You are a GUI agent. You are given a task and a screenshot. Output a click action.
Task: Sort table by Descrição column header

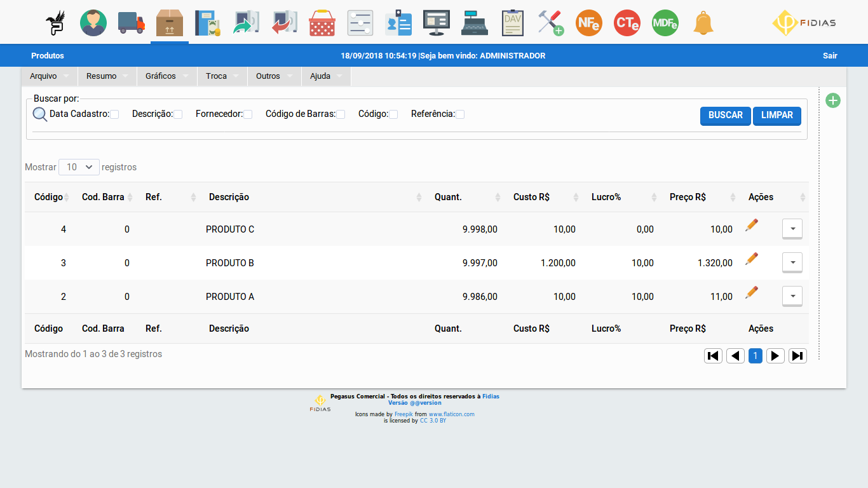coord(229,197)
